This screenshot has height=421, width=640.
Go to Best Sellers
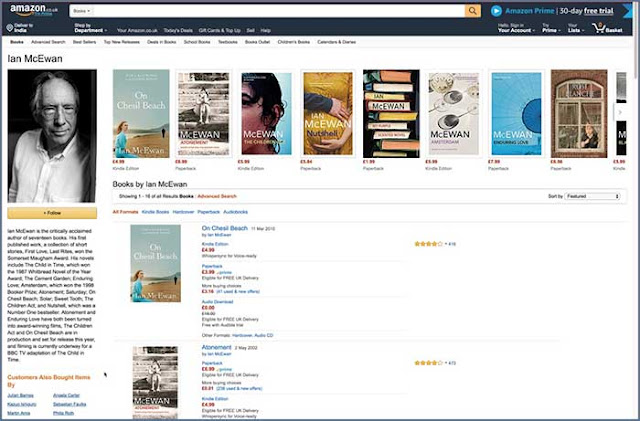(84, 42)
